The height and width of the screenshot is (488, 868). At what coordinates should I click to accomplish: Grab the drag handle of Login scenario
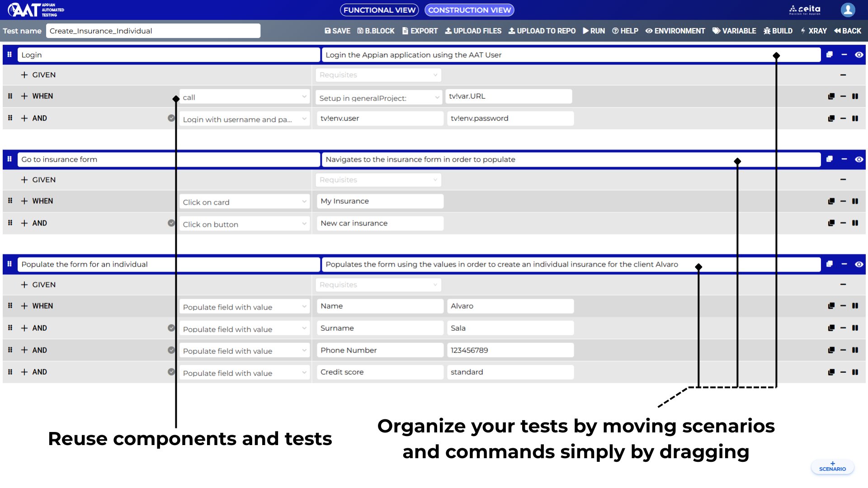[9, 55]
